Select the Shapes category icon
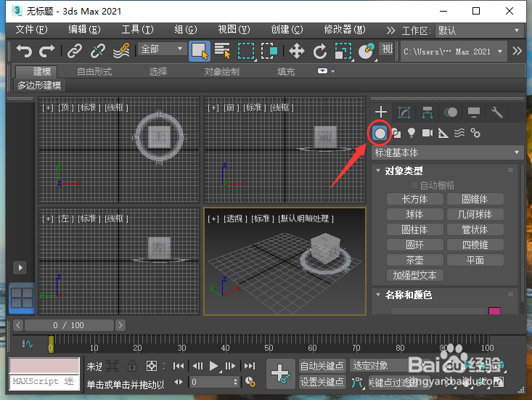 396,134
